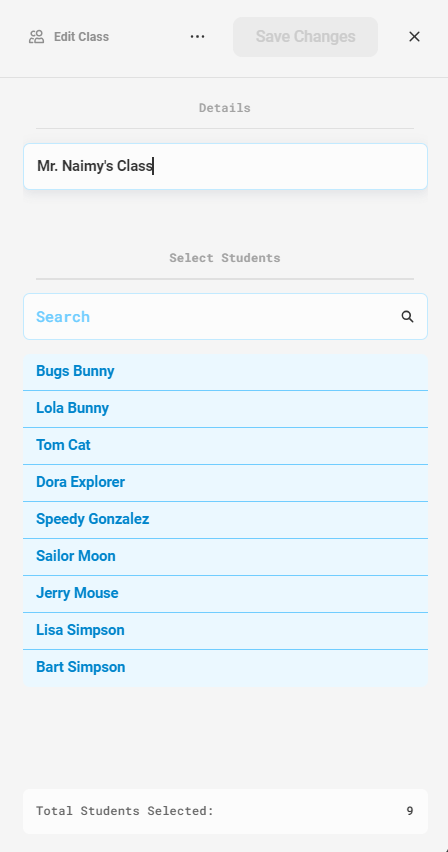This screenshot has height=852, width=448.
Task: Toggle Speedy Gonzalez student row
Action: (x=225, y=519)
